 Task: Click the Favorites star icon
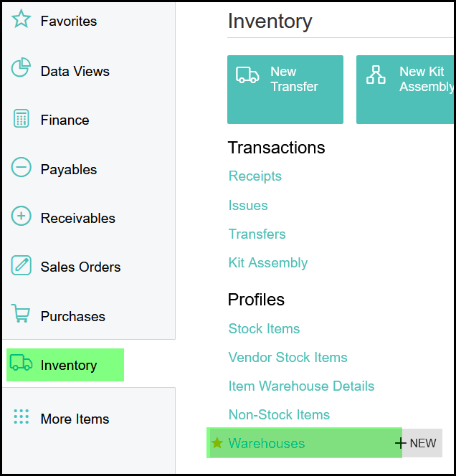(22, 20)
